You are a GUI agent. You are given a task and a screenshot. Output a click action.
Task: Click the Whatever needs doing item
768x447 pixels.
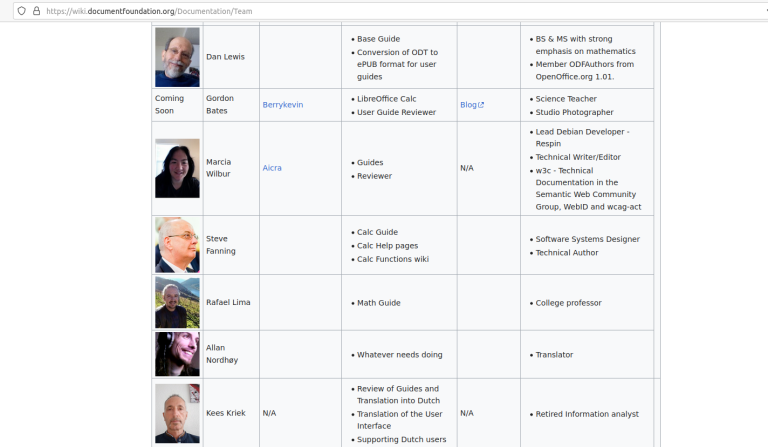click(400, 354)
